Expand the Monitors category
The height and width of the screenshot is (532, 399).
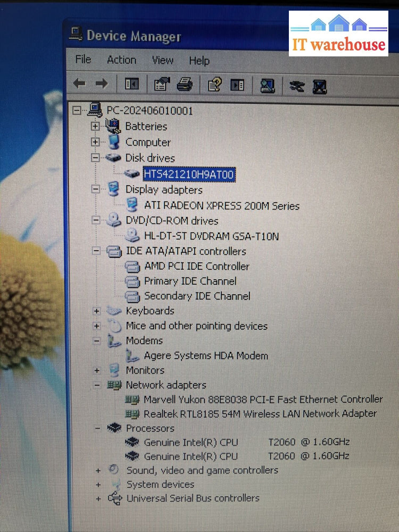[97, 370]
